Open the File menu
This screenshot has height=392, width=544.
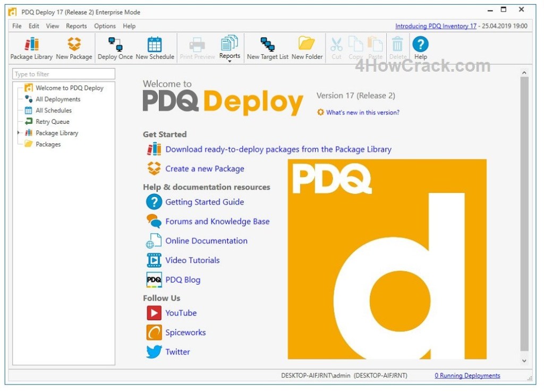16,26
